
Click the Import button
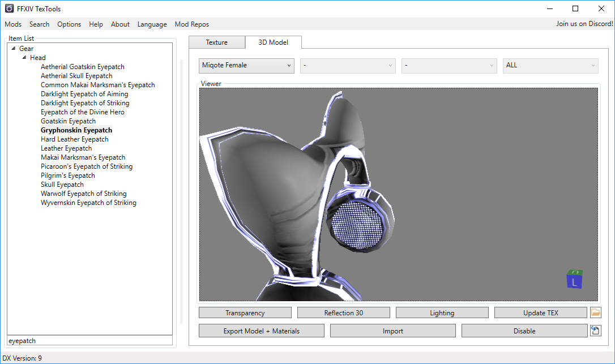point(393,331)
